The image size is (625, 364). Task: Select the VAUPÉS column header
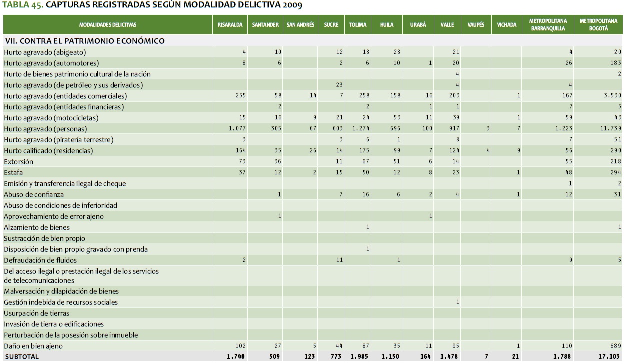click(475, 25)
